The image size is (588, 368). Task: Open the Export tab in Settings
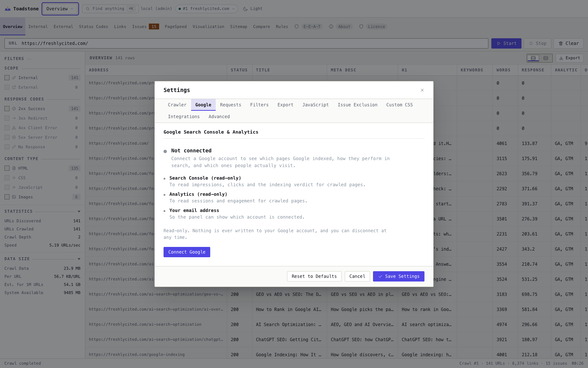[285, 105]
